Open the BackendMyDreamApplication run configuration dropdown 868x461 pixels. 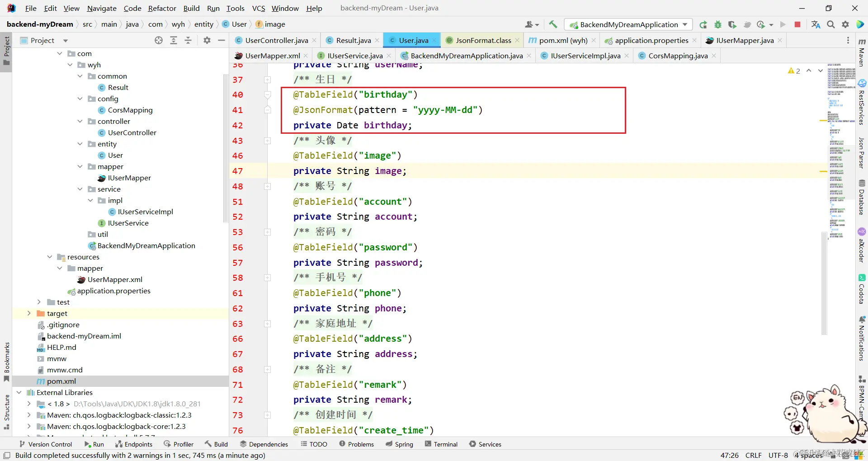[629, 24]
